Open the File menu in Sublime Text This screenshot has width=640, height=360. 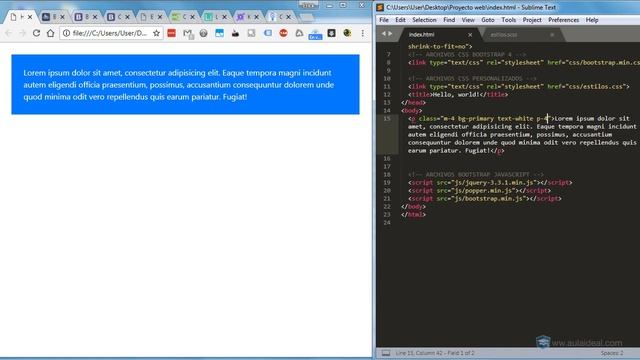[384, 20]
